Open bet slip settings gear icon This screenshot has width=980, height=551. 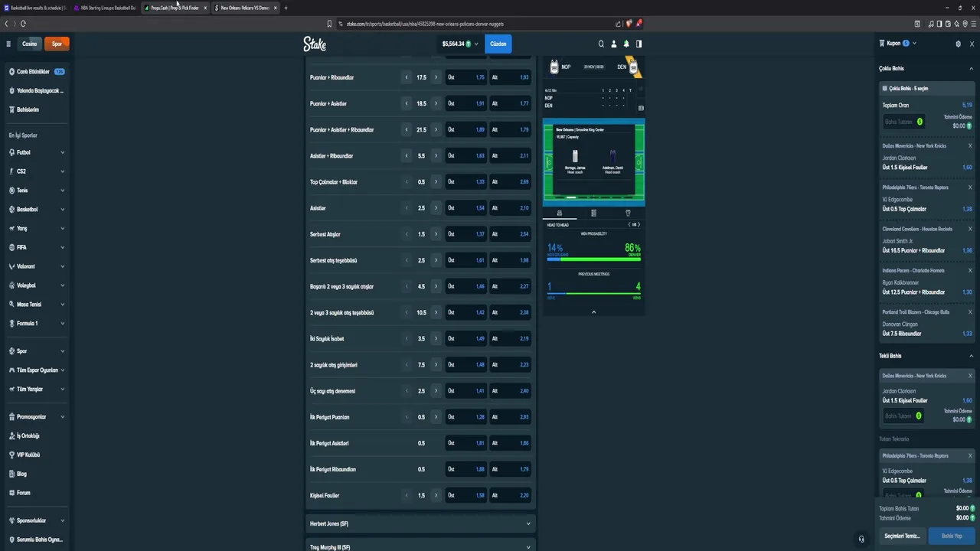(958, 44)
